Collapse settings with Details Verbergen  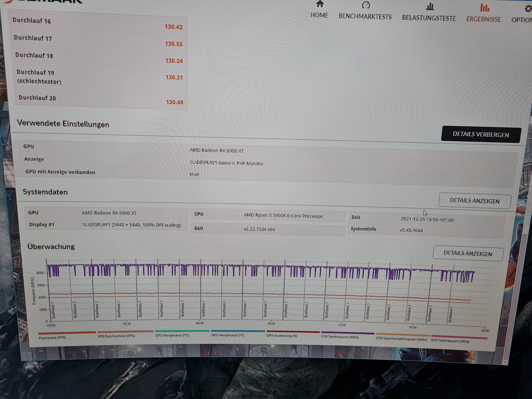coord(481,135)
